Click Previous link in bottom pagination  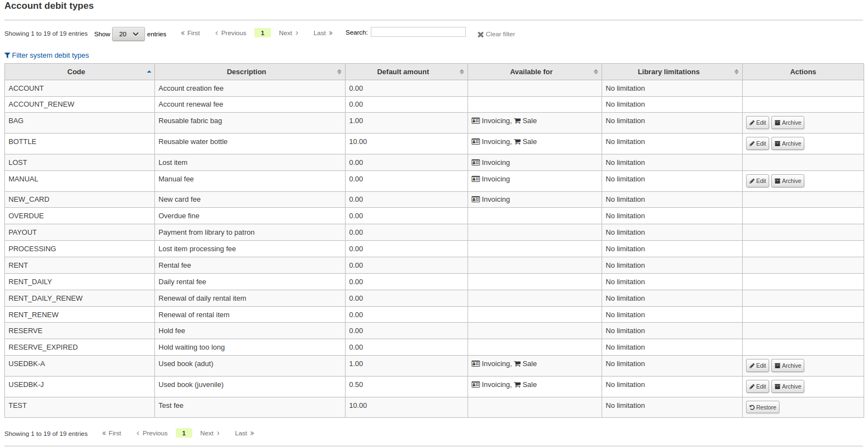tap(152, 434)
